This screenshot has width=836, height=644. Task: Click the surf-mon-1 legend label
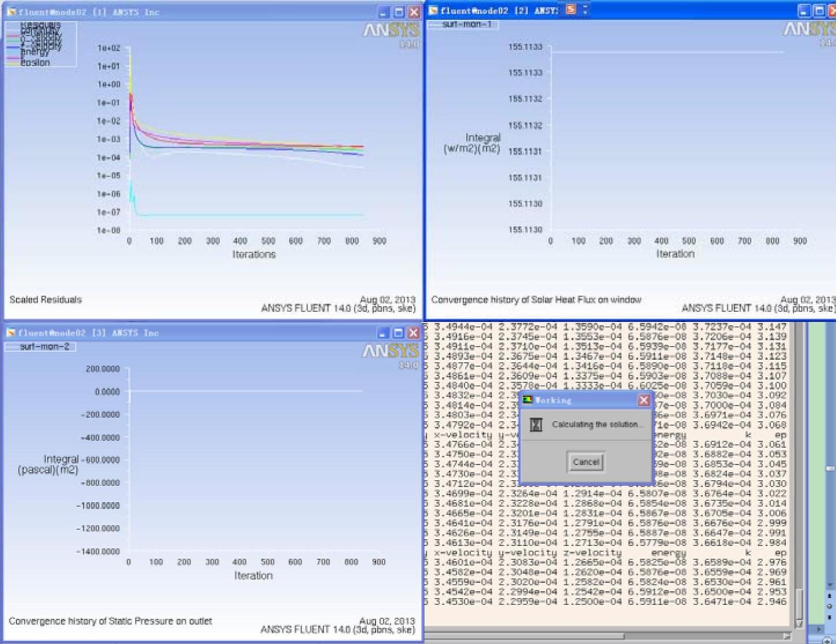(463, 24)
